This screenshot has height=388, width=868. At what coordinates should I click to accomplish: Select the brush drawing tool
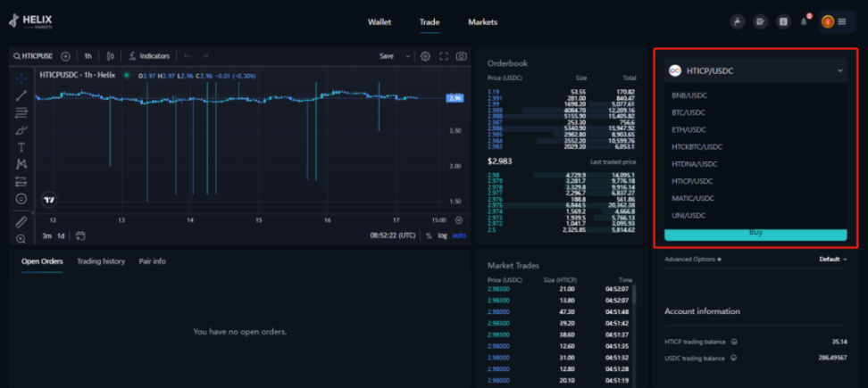(21, 130)
